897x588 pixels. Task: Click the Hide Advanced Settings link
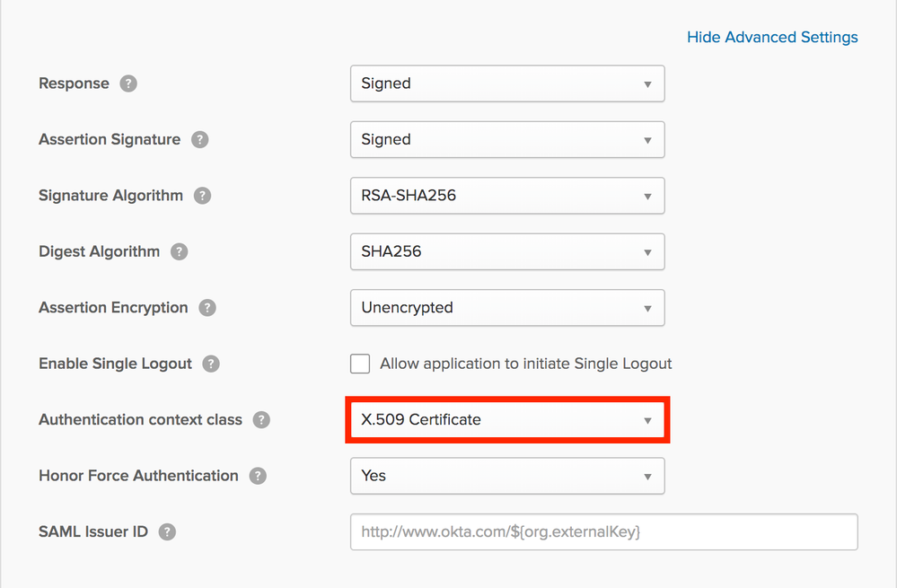(x=771, y=37)
